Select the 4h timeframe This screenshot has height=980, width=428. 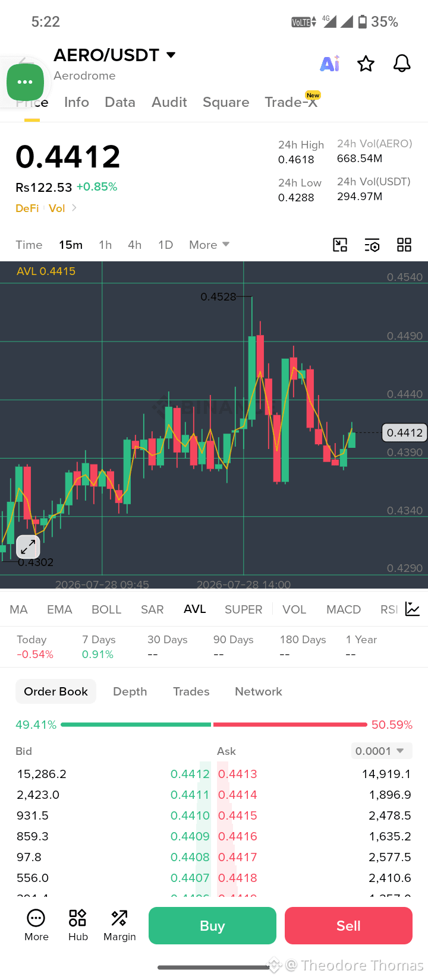[135, 245]
